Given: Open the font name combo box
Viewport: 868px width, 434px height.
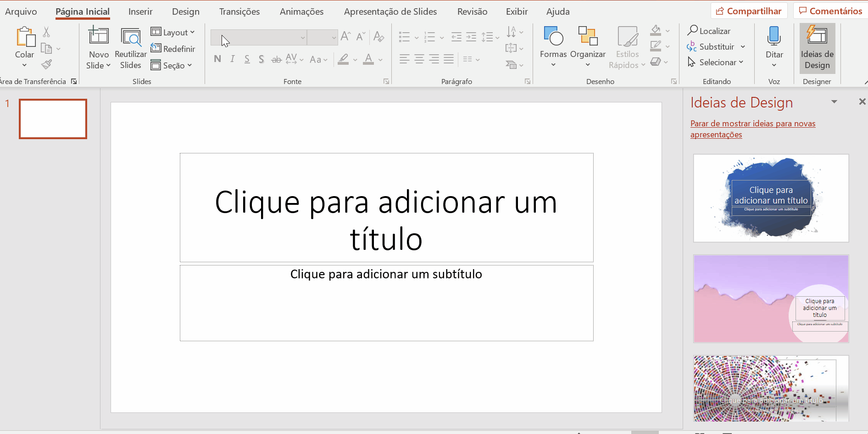Looking at the screenshot, I should (x=258, y=37).
